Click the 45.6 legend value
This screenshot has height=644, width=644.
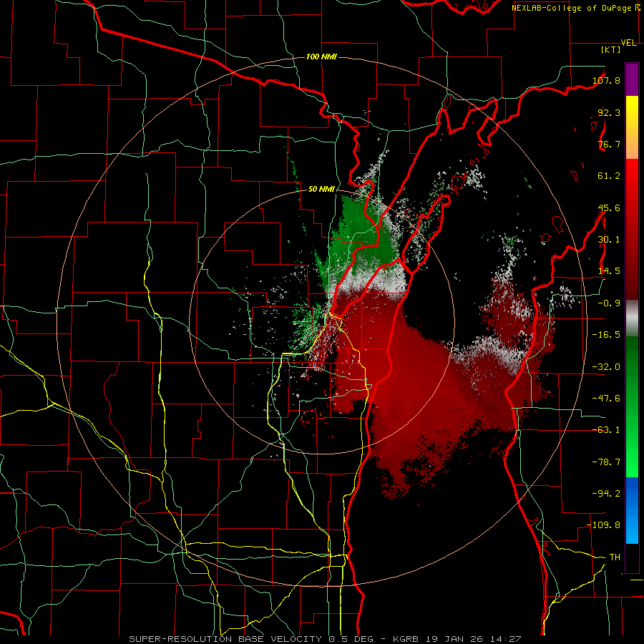(x=609, y=208)
